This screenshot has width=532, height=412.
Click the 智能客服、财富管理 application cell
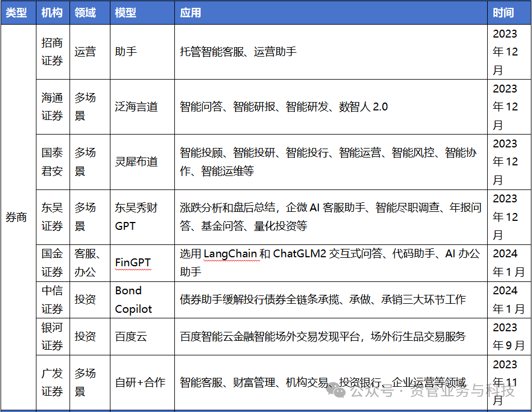click(331, 382)
